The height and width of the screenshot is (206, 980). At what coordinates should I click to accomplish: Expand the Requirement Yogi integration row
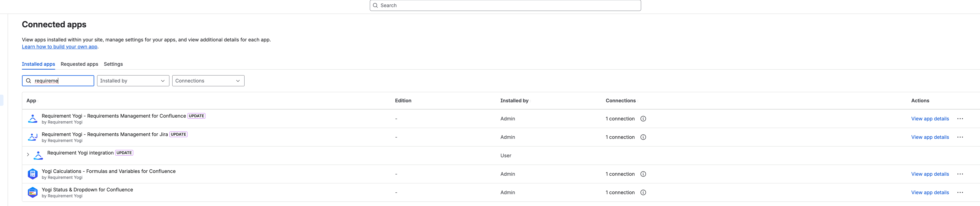(x=28, y=155)
